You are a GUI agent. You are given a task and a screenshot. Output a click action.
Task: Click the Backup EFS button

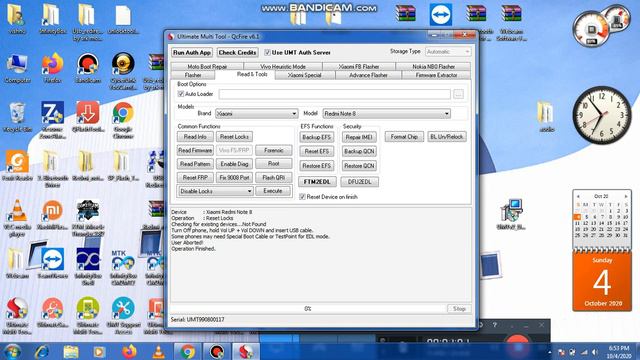click(x=317, y=137)
